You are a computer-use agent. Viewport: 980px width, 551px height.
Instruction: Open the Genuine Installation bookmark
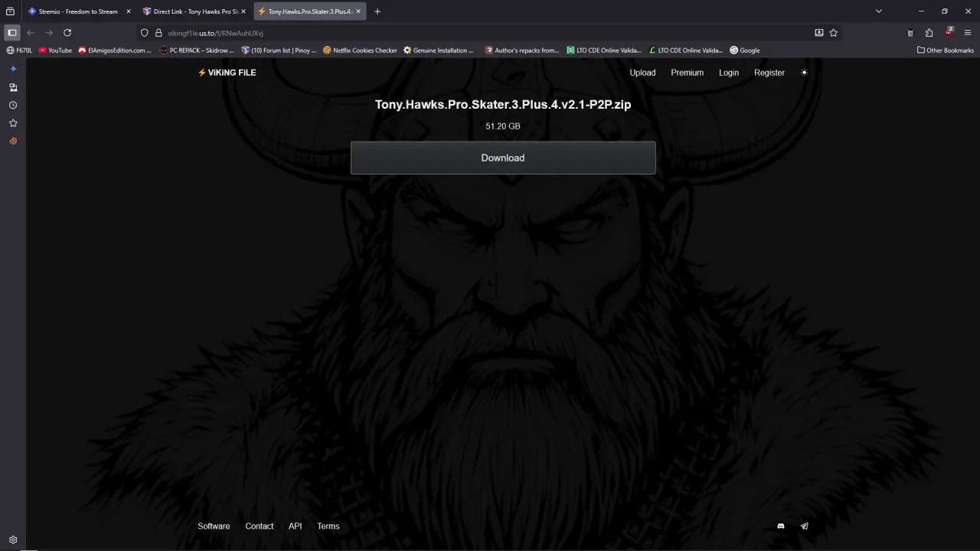pyautogui.click(x=439, y=51)
